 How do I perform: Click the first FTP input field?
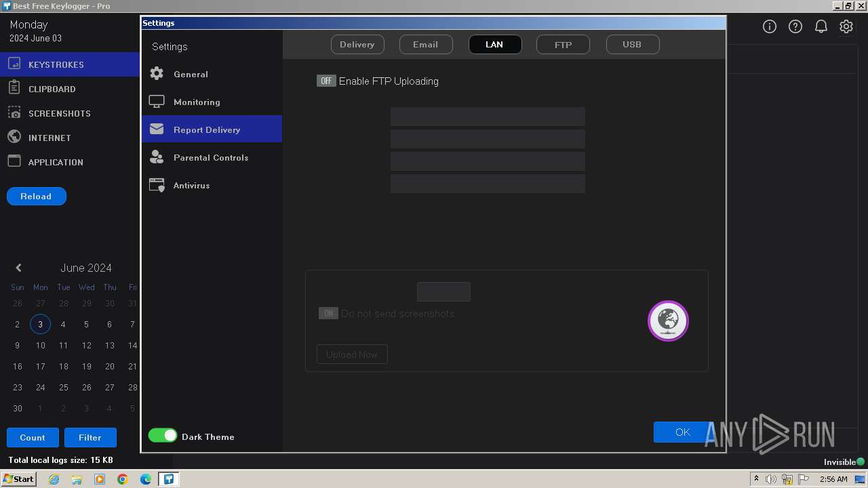[488, 117]
